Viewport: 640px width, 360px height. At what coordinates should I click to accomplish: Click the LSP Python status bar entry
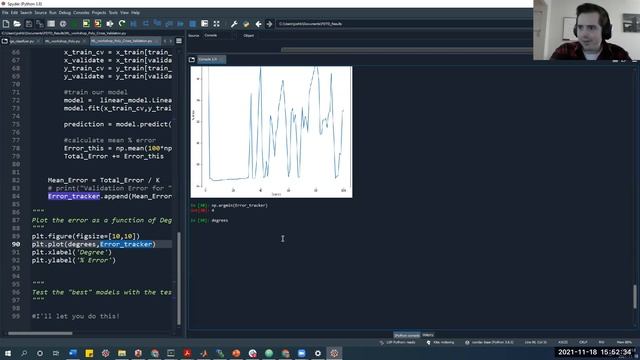point(398,342)
